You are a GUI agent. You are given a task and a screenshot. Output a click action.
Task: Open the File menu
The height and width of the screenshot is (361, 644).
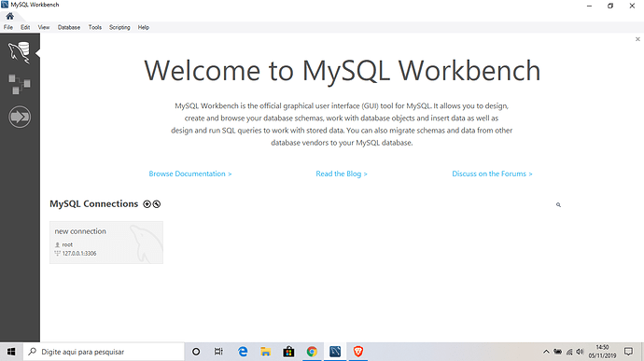tap(8, 27)
